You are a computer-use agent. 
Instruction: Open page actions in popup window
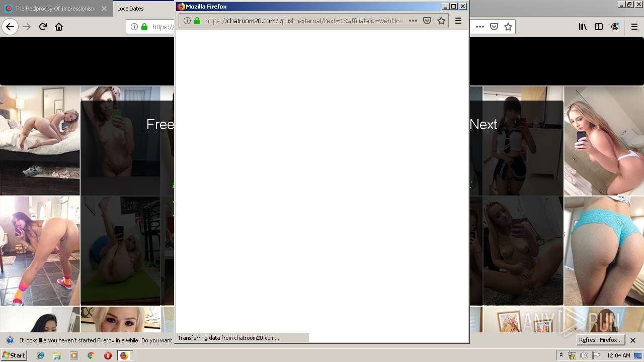pos(413,21)
